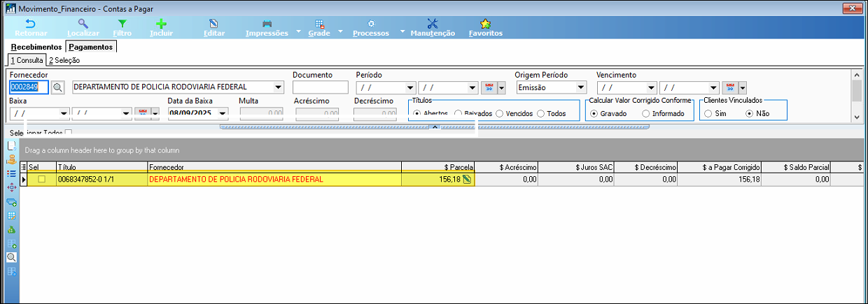This screenshot has height=304, width=868.
Task: Select the Vencidos radio option
Action: click(x=499, y=113)
